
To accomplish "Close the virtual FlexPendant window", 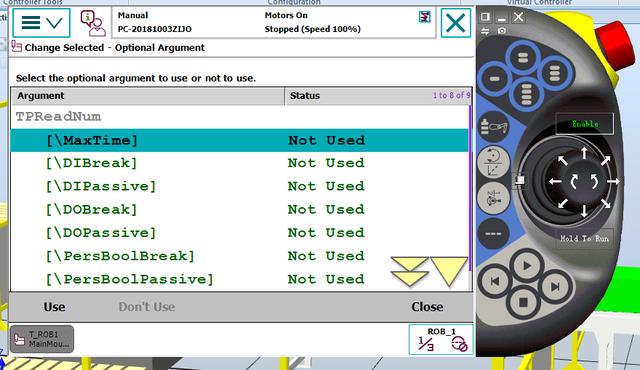I will [x=518, y=17].
